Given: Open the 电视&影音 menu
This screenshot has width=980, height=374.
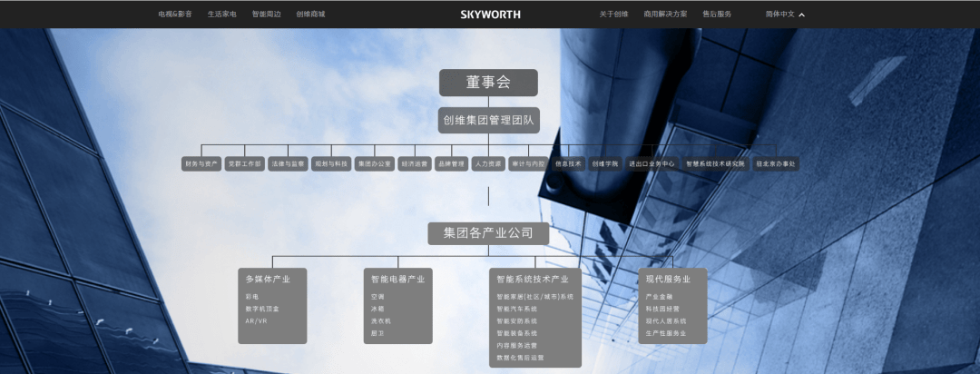Looking at the screenshot, I should click(x=175, y=15).
